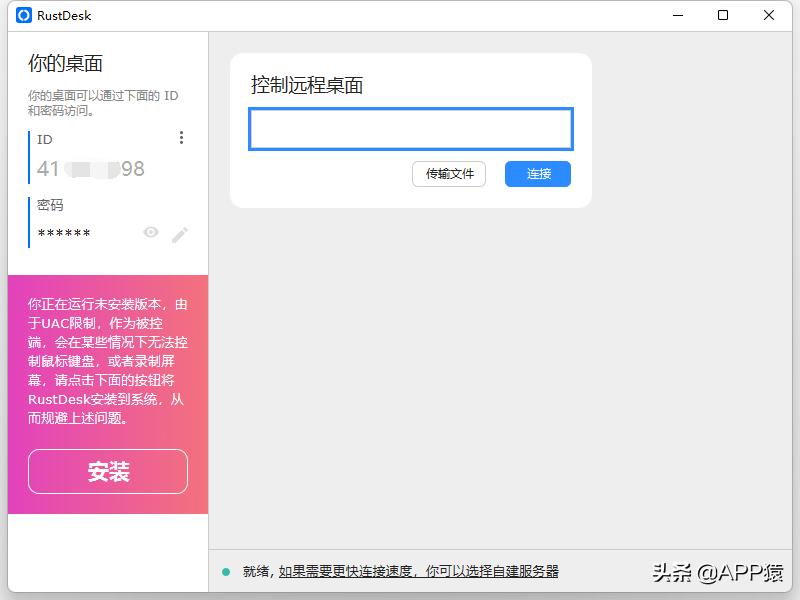This screenshot has height=600, width=800.
Task: Click inside the remote desktop ID input box
Action: pos(410,129)
